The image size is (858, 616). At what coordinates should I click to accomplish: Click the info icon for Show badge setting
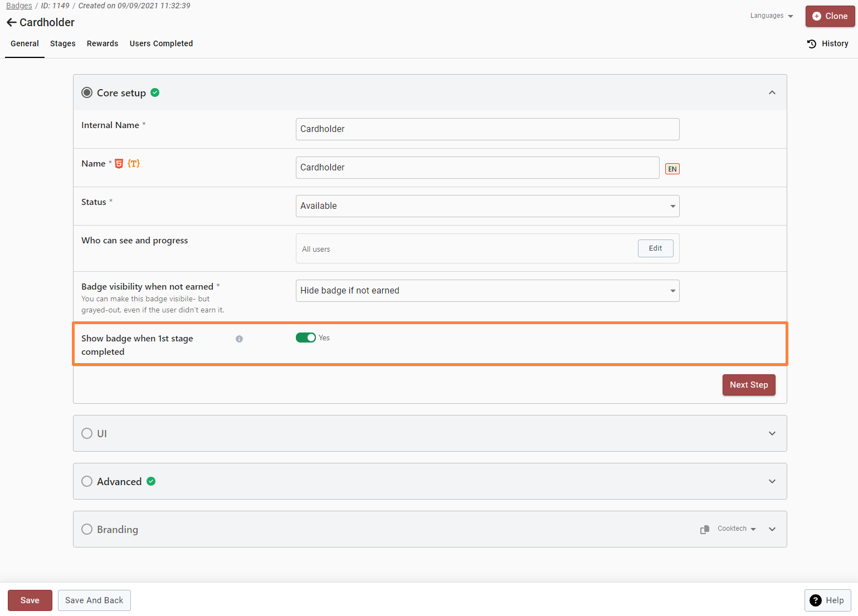239,339
